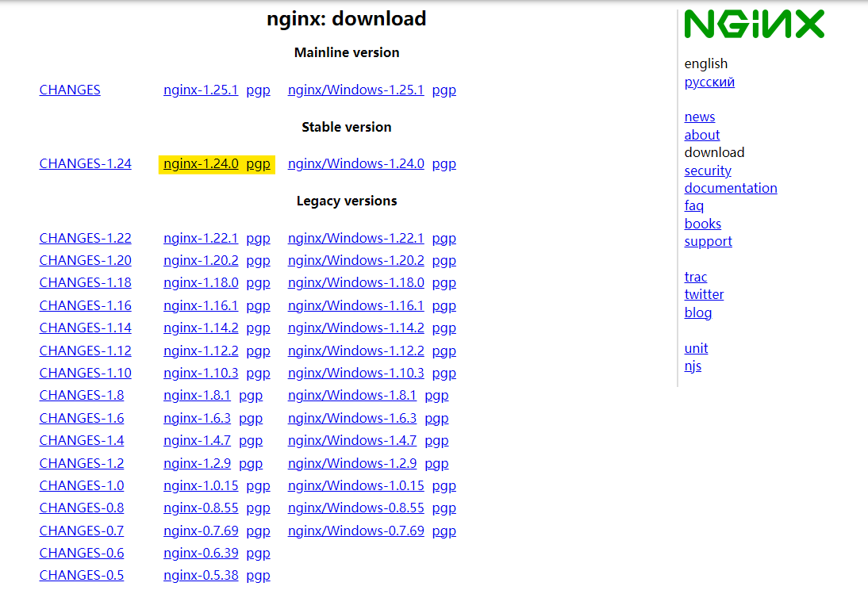Download nginx-0.7.69 source
The image size is (868, 594).
click(201, 531)
